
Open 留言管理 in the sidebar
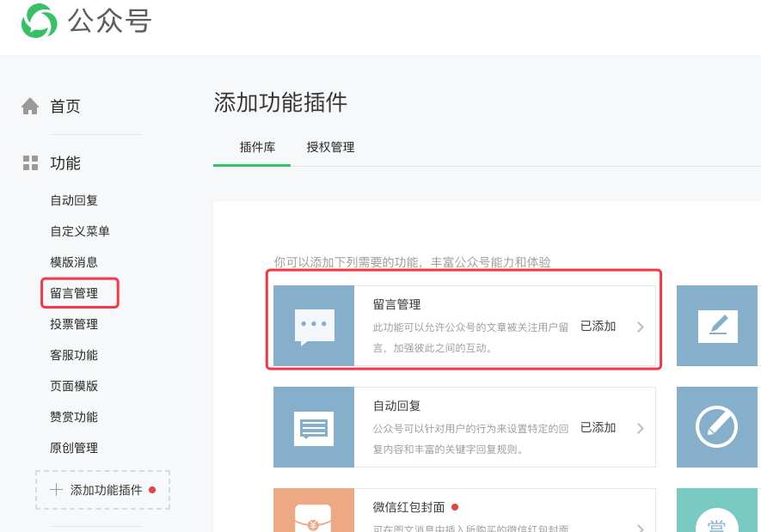click(74, 293)
